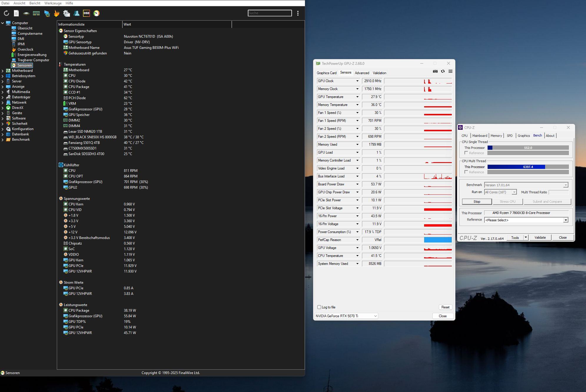The width and height of the screenshot is (586, 392).
Task: Open the NVIDIA GeForce RTX 5070 Ti dropdown
Action: 346,316
